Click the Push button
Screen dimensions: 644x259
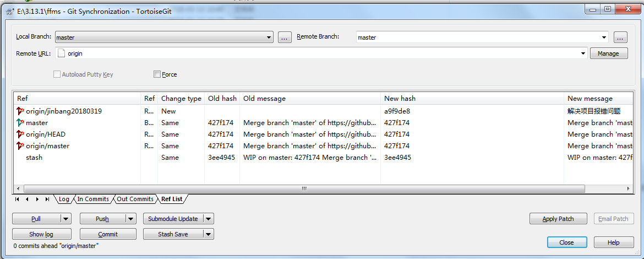(x=102, y=219)
